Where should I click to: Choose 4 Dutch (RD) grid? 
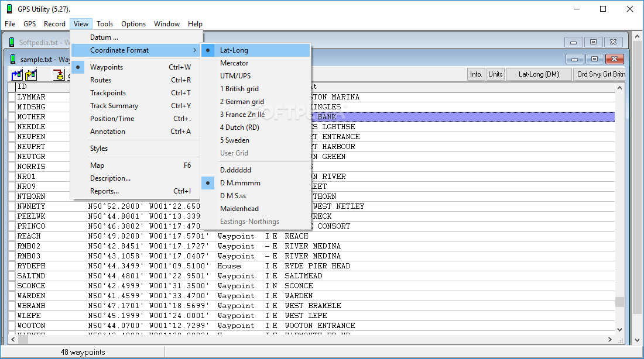[x=255, y=127]
